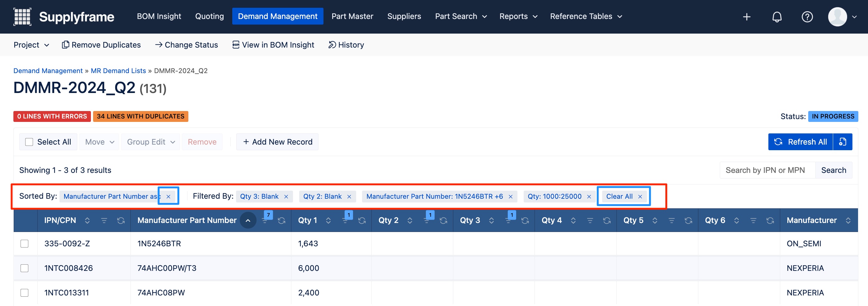
Task: Open the IPN/CPN column filter
Action: coord(104,220)
